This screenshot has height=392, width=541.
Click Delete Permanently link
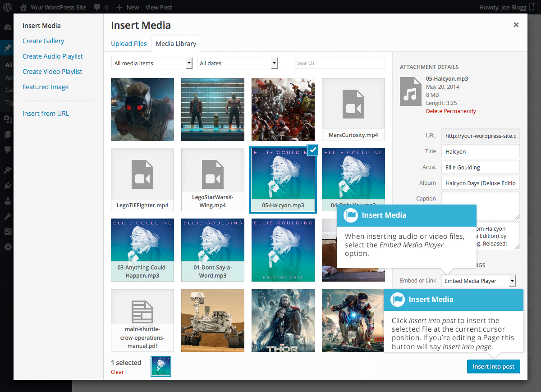(451, 111)
